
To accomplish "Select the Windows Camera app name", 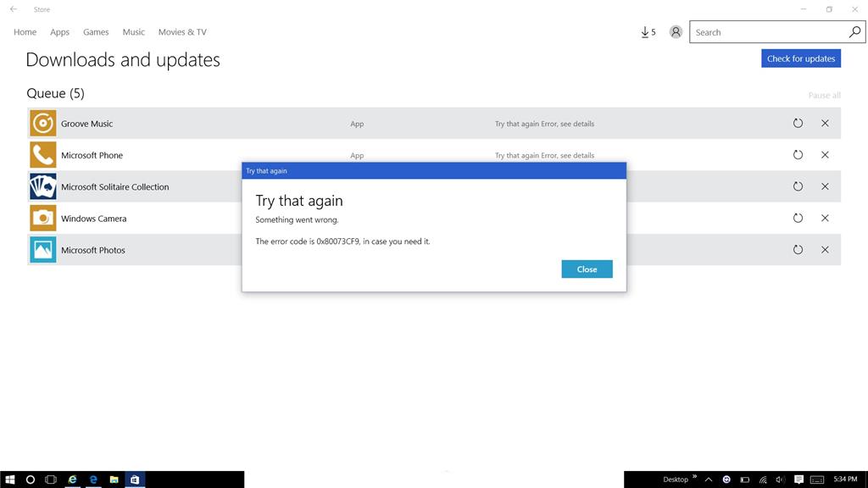I will coord(93,218).
